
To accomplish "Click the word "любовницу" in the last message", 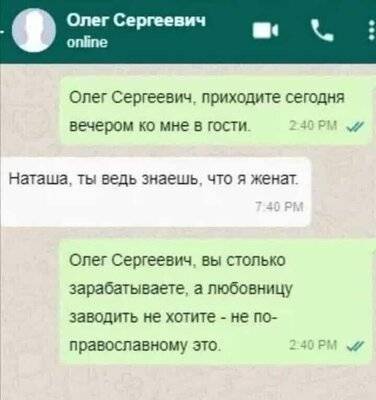I will (249, 289).
